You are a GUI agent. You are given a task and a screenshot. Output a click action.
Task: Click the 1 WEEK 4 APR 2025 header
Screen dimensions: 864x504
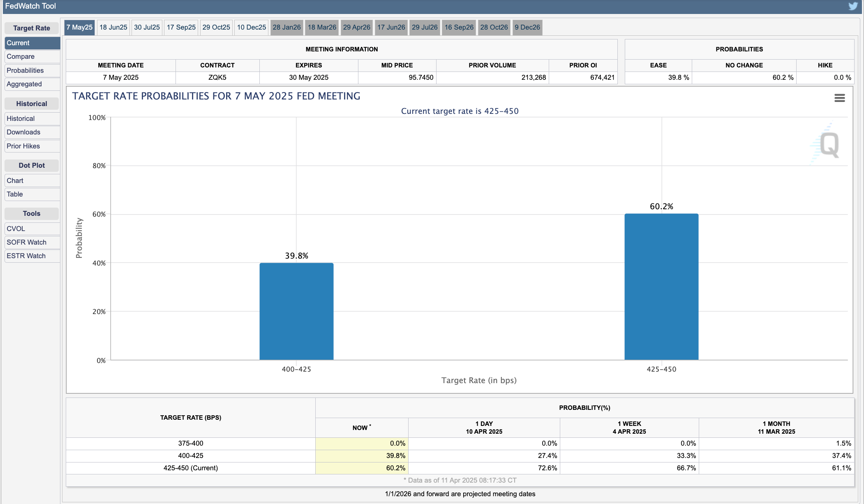click(x=629, y=428)
